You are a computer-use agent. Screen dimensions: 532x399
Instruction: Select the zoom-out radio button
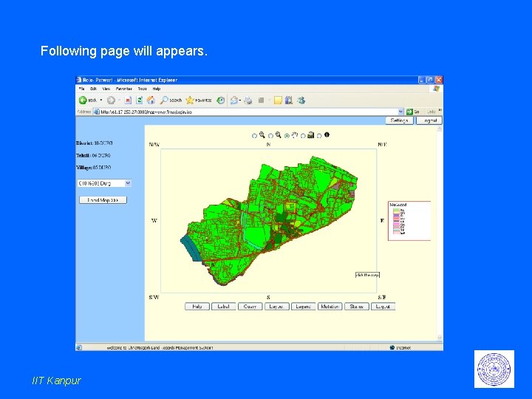tap(270, 136)
